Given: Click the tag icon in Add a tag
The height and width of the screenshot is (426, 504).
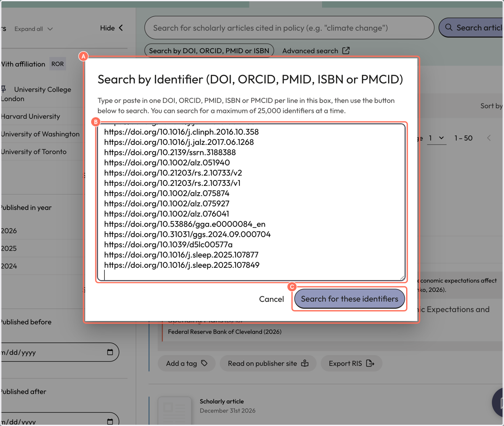Looking at the screenshot, I should coord(204,363).
